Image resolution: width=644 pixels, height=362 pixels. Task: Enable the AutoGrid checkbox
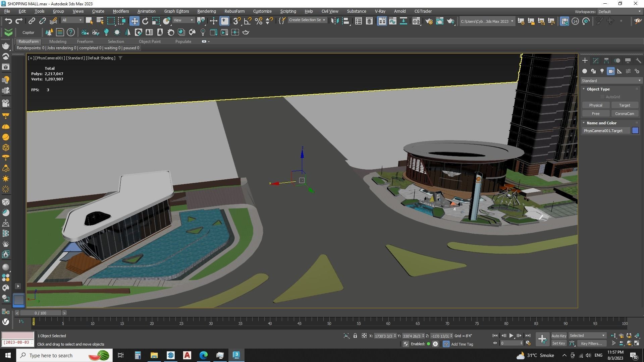602,97
